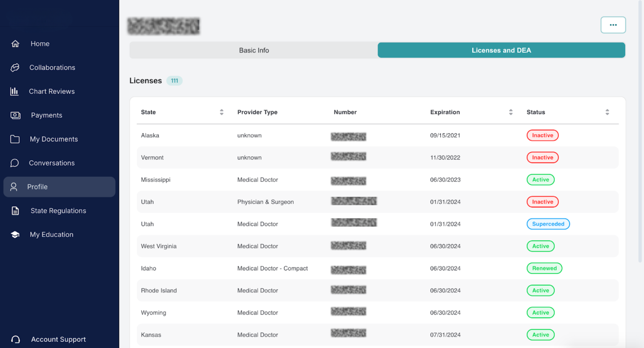644x348 pixels.
Task: Open the Licenses and DEA tab
Action: pos(501,50)
